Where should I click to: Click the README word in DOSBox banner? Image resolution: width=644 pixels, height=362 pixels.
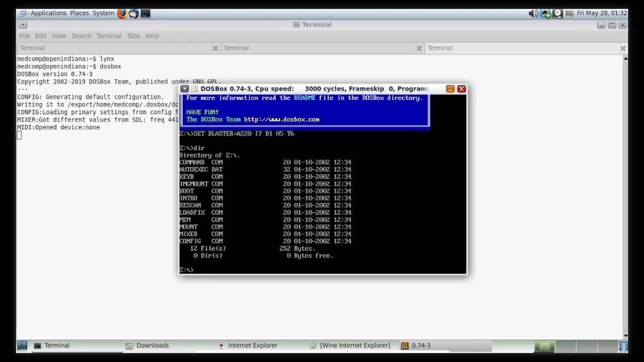click(305, 98)
